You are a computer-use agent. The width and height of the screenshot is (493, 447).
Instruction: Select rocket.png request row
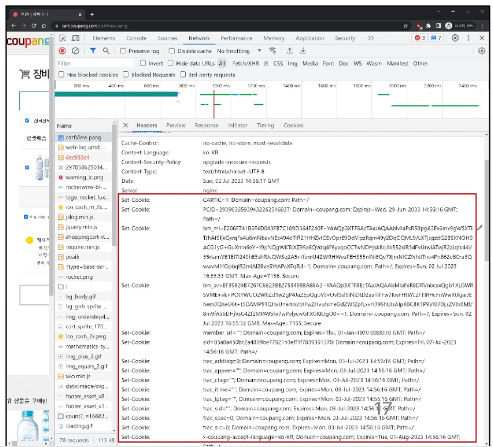pyautogui.click(x=84, y=277)
